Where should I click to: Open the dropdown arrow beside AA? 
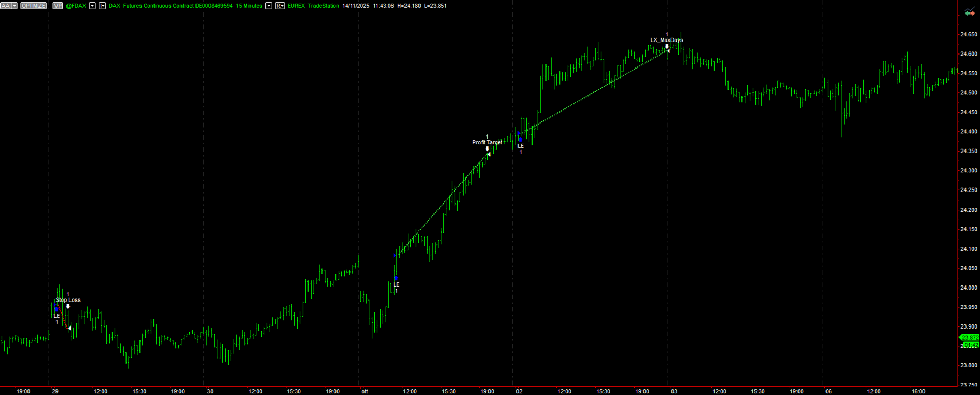tap(15, 6)
